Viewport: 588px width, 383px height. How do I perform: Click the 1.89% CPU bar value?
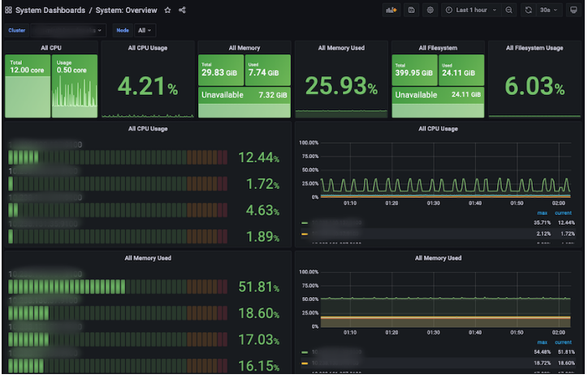point(262,236)
